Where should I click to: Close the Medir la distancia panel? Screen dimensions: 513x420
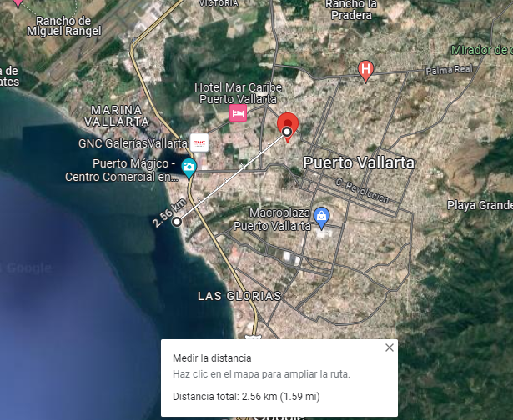point(390,347)
